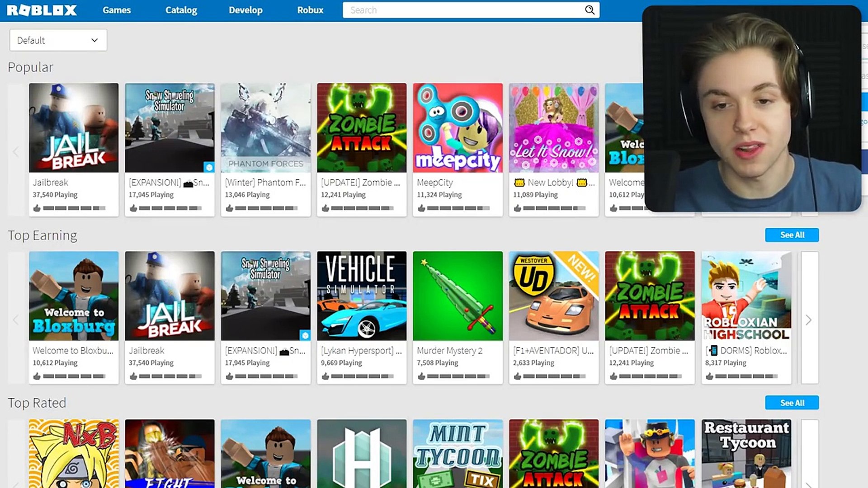Click the Roblox logo icon

point(42,10)
